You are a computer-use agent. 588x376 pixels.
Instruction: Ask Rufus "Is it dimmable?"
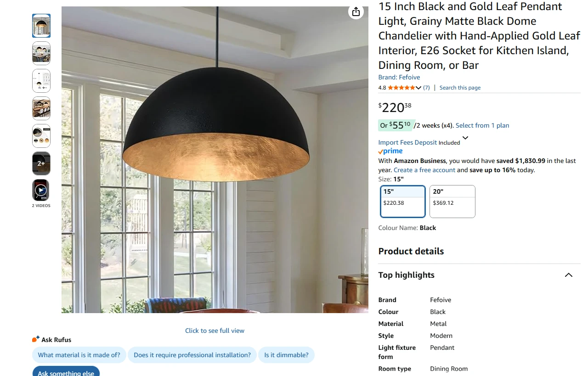tap(286, 355)
